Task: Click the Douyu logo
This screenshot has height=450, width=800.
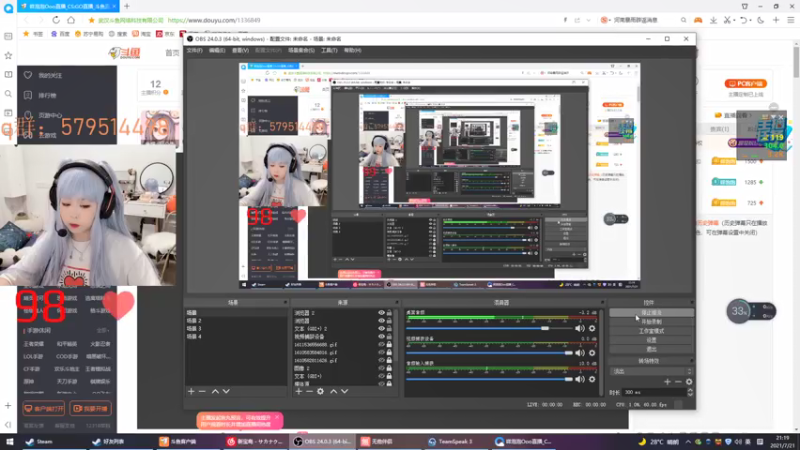Action: click(x=124, y=53)
